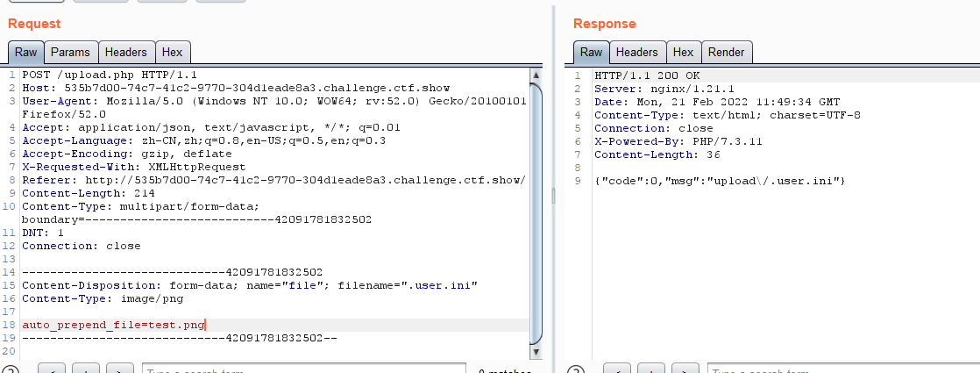Switch to the Request Raw tab

point(26,52)
